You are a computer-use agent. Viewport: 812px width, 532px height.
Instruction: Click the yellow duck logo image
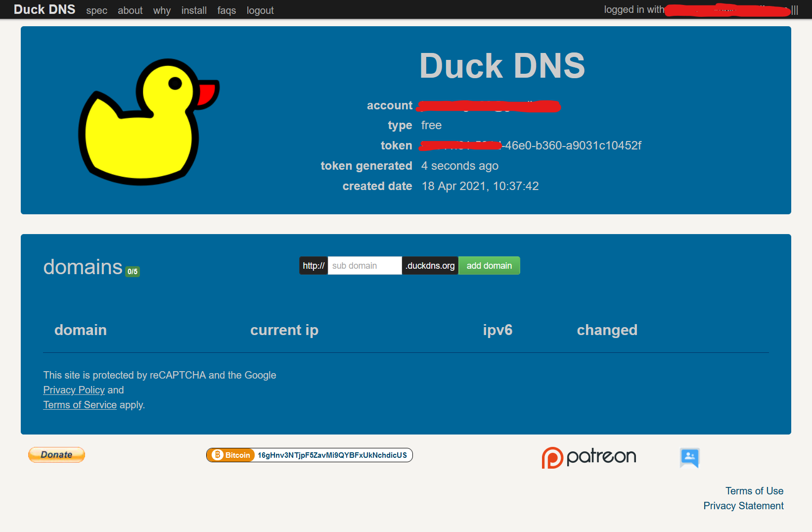[x=148, y=122]
